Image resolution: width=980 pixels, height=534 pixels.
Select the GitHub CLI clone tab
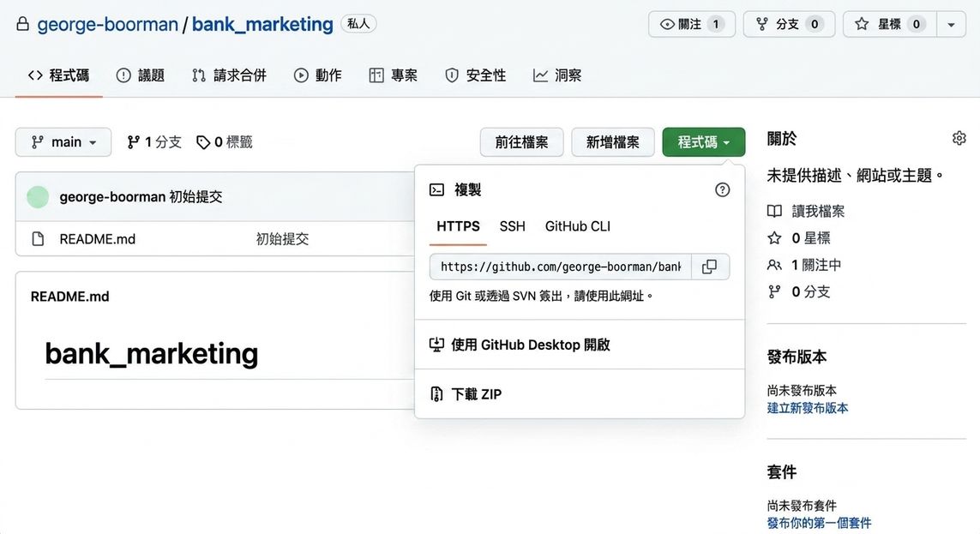pyautogui.click(x=578, y=226)
